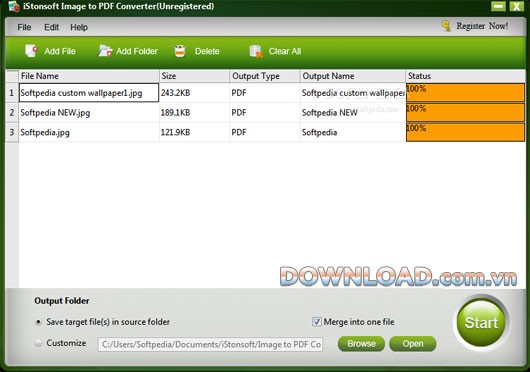Click the output folder path field
The image size is (530, 372).
(x=210, y=344)
